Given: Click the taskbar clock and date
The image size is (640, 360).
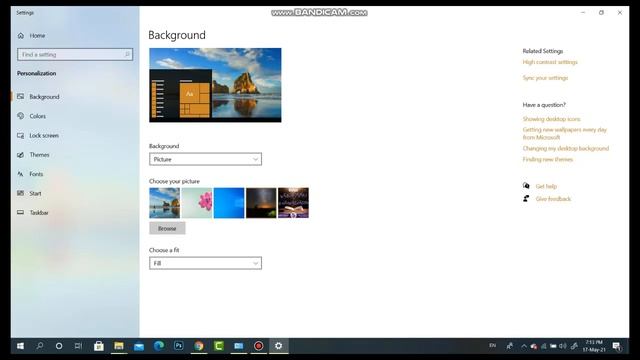Looking at the screenshot, I should (594, 346).
